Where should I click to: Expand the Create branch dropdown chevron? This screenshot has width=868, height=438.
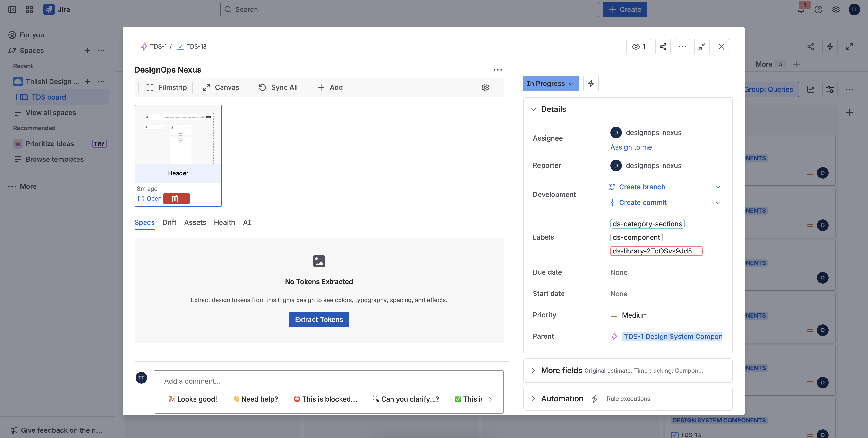tap(717, 187)
